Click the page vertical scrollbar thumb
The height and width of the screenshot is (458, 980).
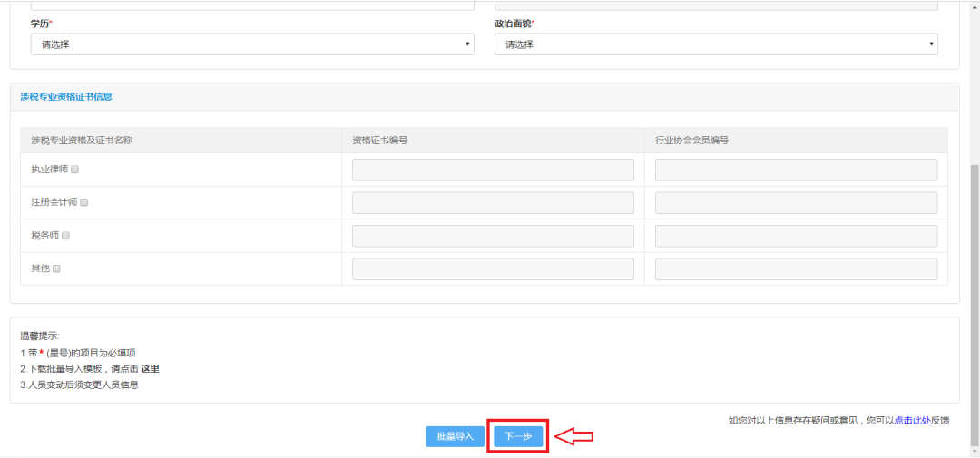(x=975, y=307)
